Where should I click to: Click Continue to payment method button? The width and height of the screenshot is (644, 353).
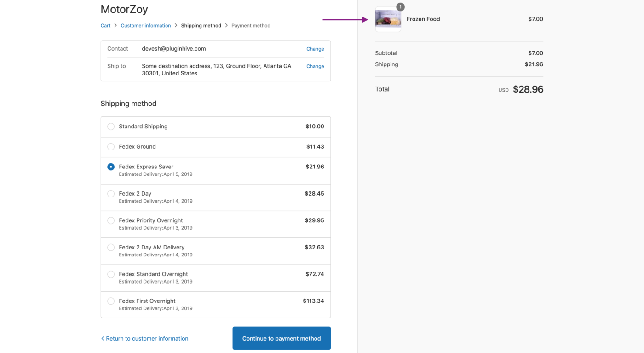pyautogui.click(x=282, y=338)
